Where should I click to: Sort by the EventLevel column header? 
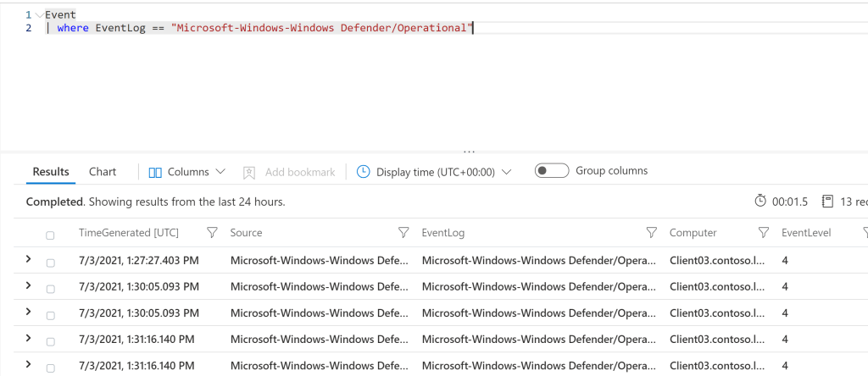(806, 233)
